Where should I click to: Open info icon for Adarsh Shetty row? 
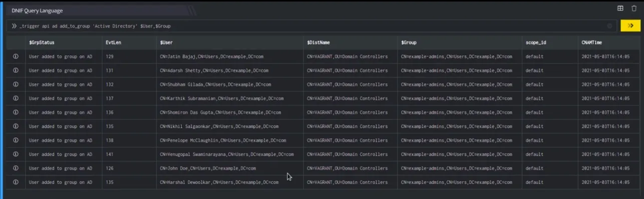pos(16,70)
